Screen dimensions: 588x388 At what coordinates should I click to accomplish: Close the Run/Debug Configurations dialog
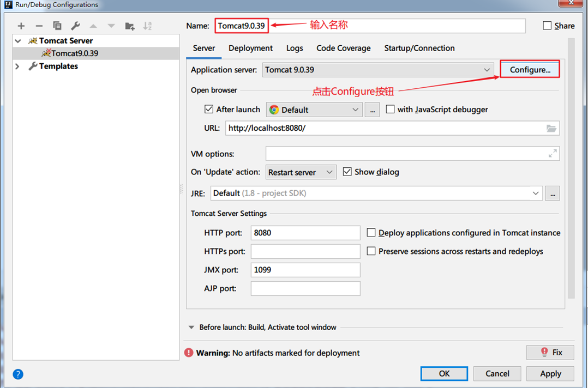coord(571,2)
